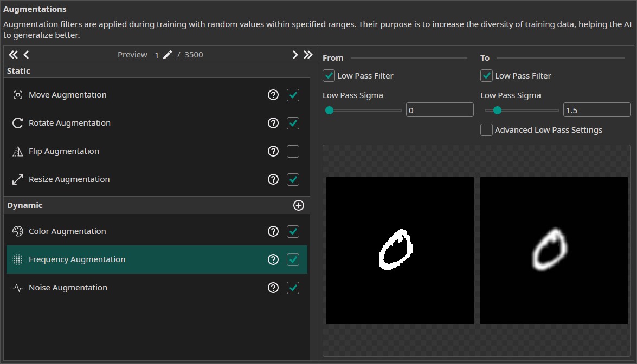637x364 pixels.
Task: Click the From Low Pass Sigma value field
Action: pos(439,110)
